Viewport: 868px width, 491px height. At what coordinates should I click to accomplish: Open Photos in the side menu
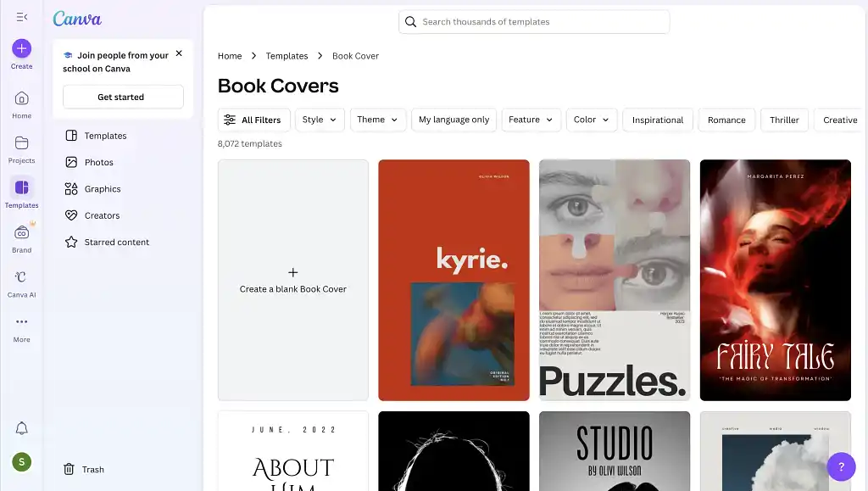pos(98,162)
